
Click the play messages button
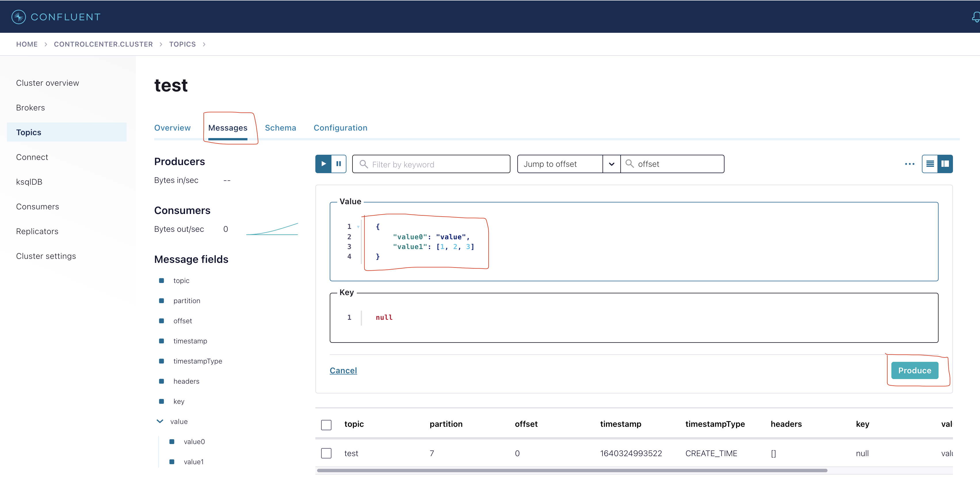(x=323, y=164)
